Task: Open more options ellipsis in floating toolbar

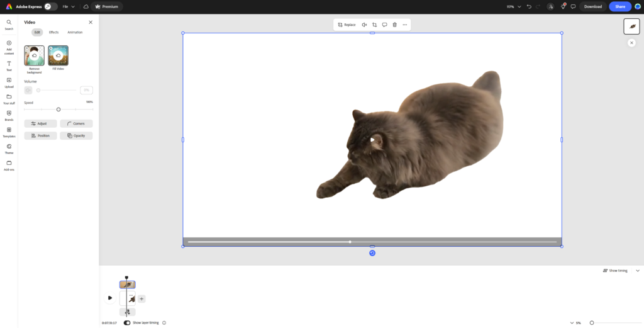Action: click(x=404, y=25)
